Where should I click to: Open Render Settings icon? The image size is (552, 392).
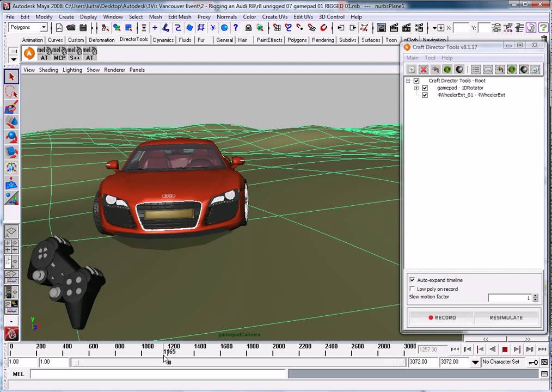(419, 27)
